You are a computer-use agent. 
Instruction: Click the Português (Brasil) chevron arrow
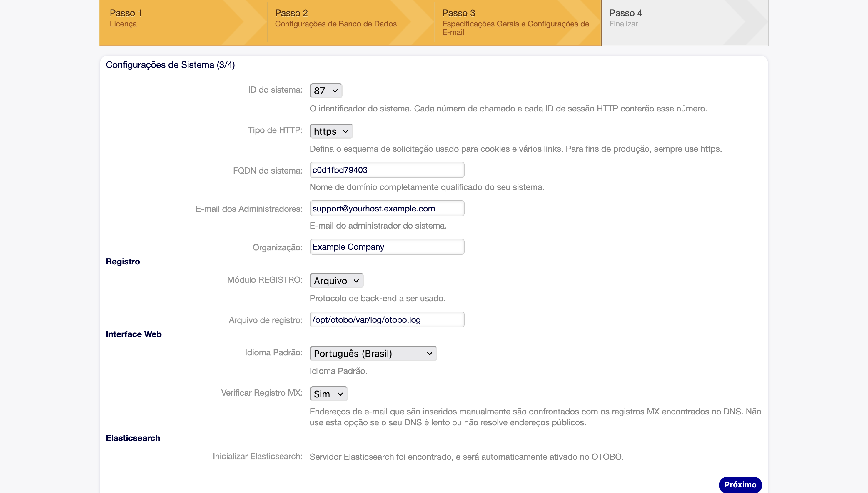[x=429, y=354]
